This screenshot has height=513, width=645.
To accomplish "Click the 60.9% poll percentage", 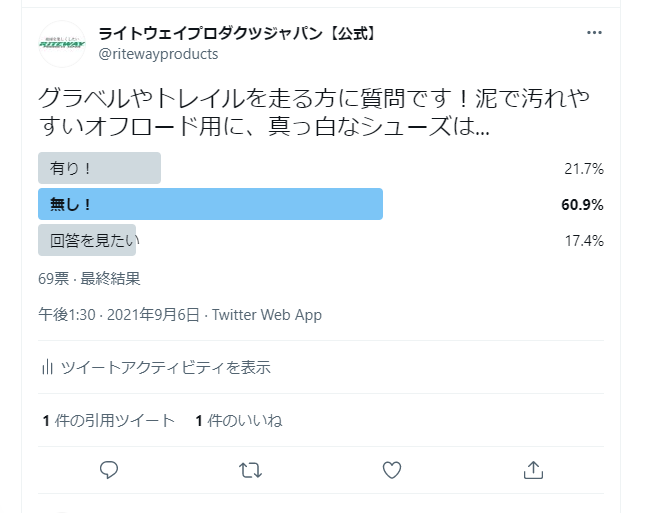I will click(x=582, y=204).
